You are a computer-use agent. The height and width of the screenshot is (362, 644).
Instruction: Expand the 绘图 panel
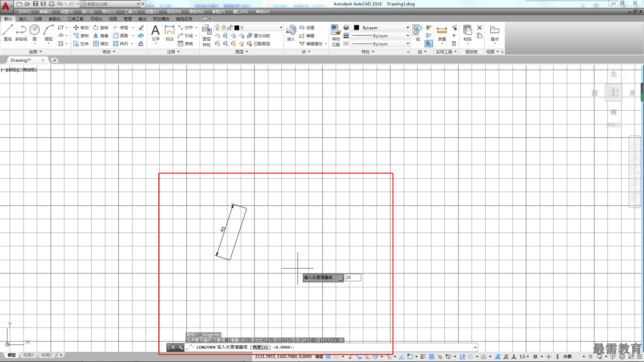(35, 52)
